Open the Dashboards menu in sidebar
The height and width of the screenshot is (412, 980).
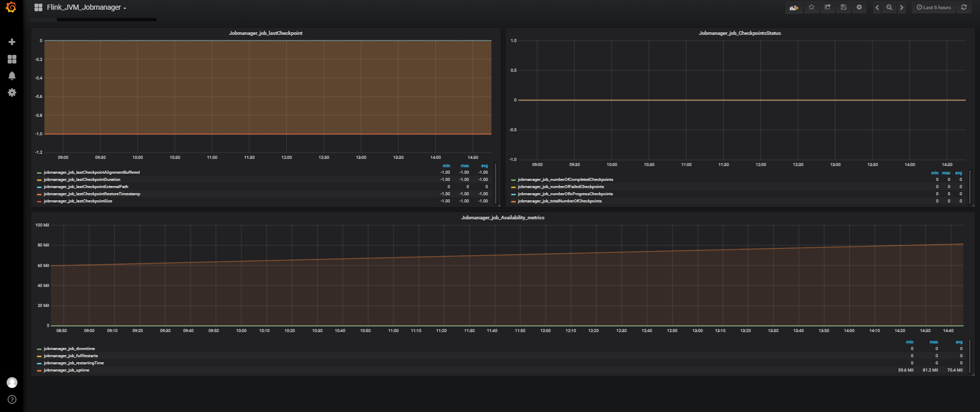(12, 59)
